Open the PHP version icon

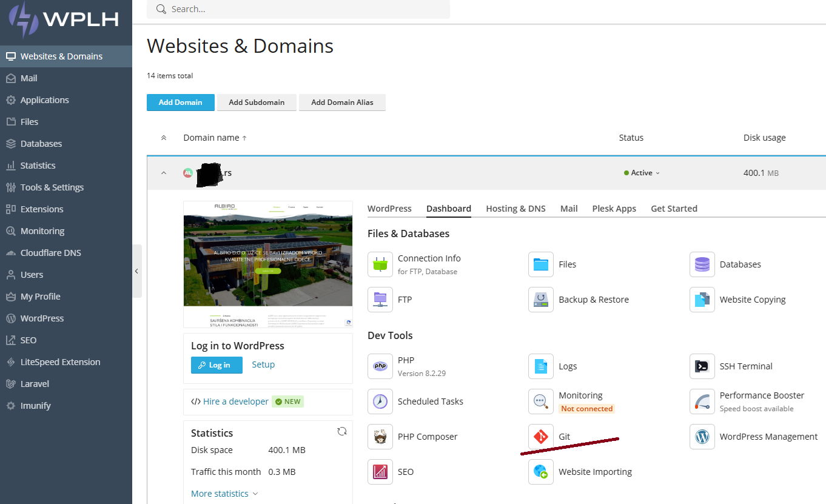(380, 366)
